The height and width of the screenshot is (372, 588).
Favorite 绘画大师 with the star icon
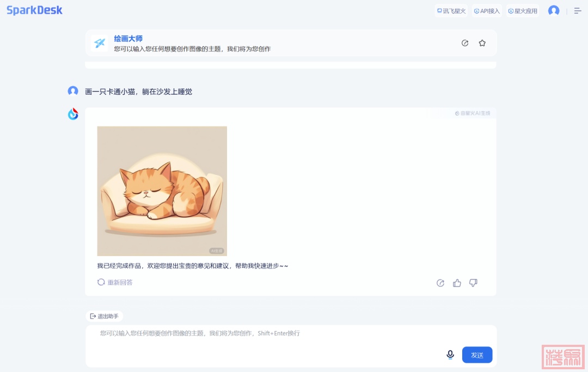pyautogui.click(x=482, y=43)
